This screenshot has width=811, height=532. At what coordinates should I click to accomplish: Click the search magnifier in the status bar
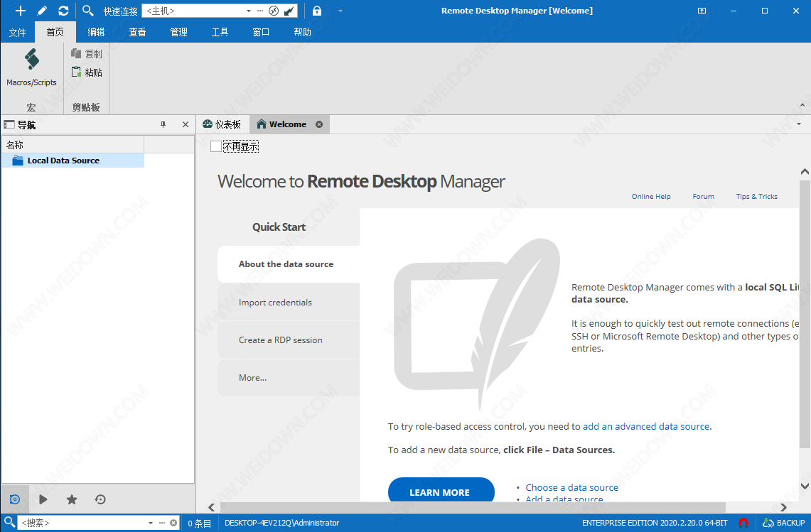(x=9, y=522)
